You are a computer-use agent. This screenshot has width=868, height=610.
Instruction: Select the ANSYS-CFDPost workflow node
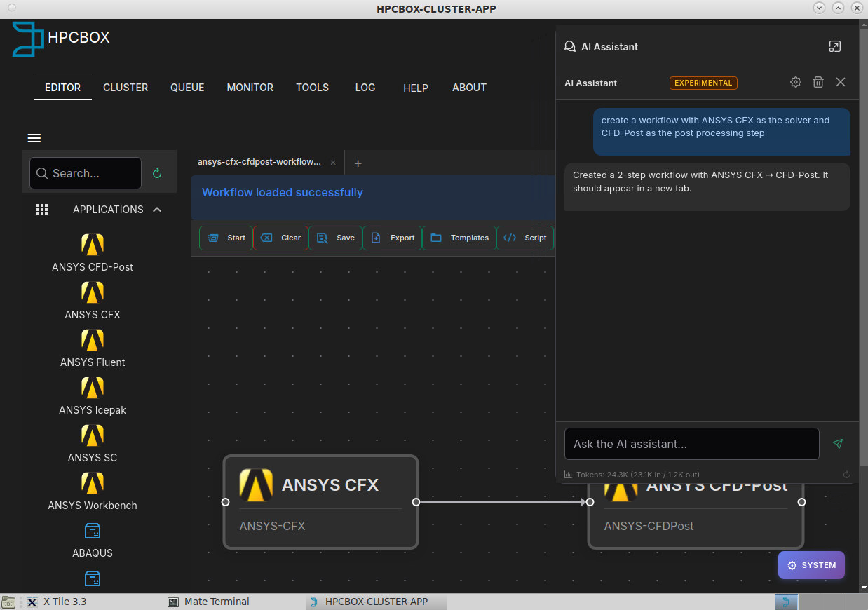click(x=696, y=515)
